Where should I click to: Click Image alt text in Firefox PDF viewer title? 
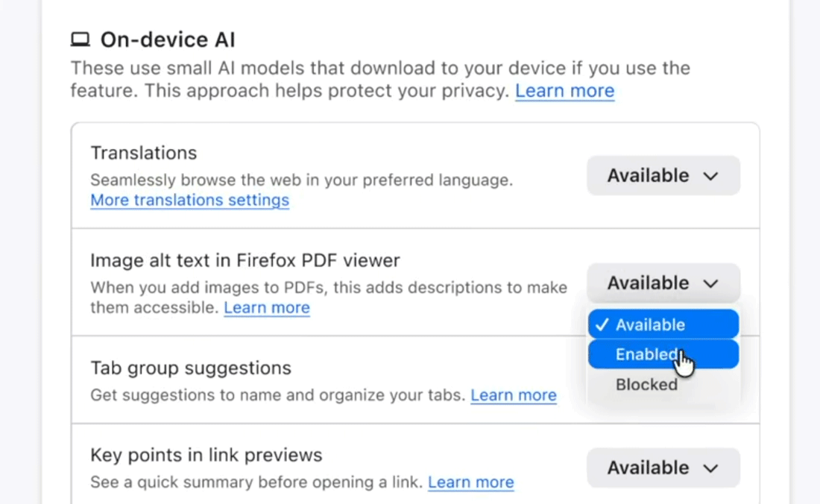tap(245, 260)
